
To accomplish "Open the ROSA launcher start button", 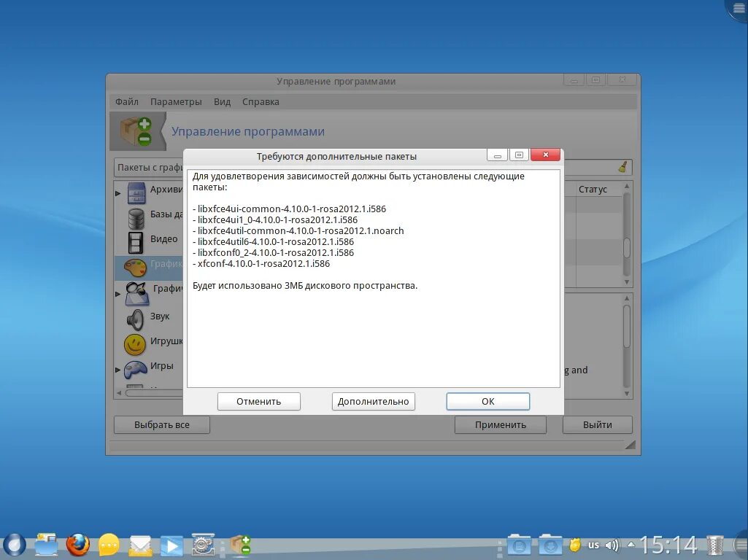I will pyautogui.click(x=15, y=545).
